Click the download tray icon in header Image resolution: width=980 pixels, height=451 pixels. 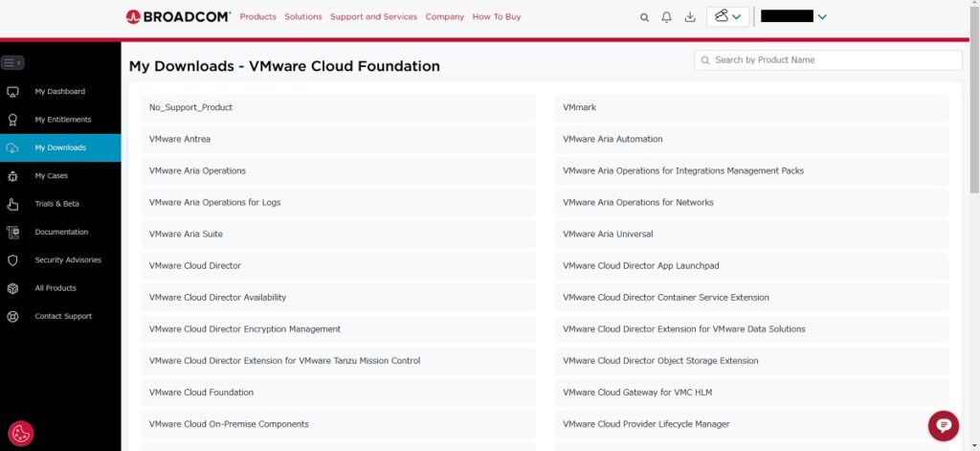coord(690,17)
